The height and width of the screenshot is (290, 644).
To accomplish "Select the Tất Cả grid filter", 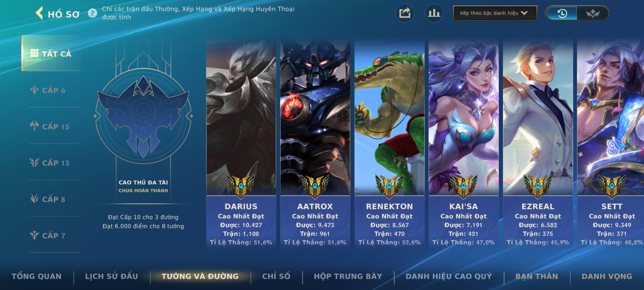I will [51, 53].
